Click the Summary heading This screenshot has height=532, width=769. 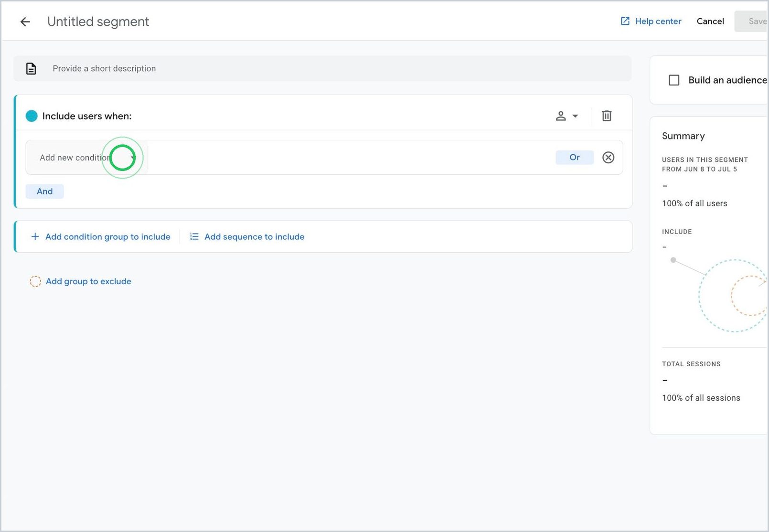click(x=683, y=136)
